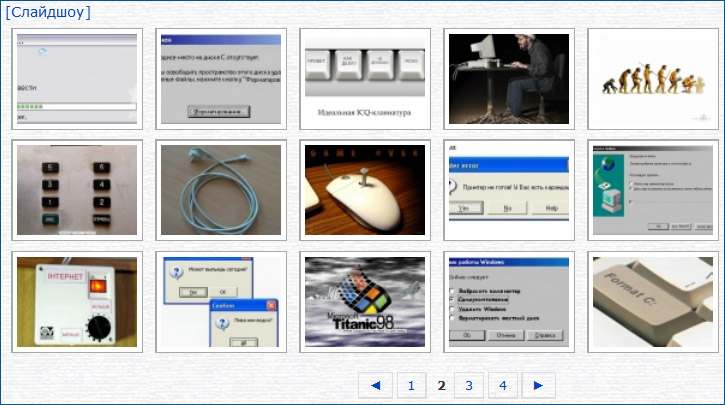Open the ICQ keyboard thumbnail

[x=365, y=79]
